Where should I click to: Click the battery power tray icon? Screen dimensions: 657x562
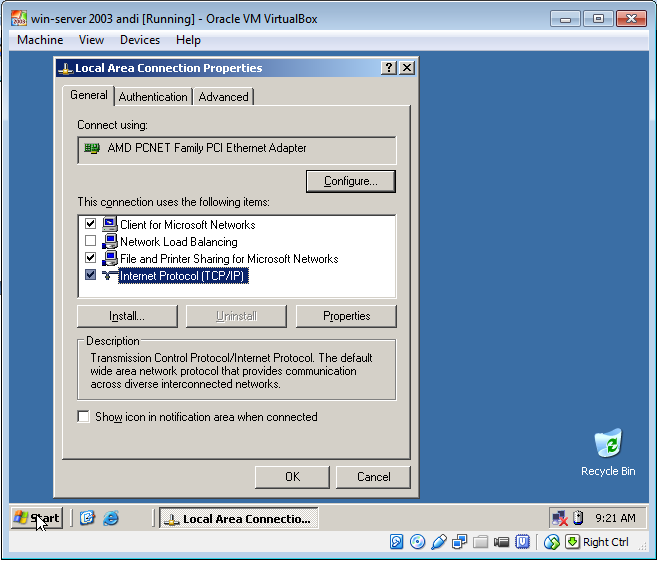coord(578,518)
